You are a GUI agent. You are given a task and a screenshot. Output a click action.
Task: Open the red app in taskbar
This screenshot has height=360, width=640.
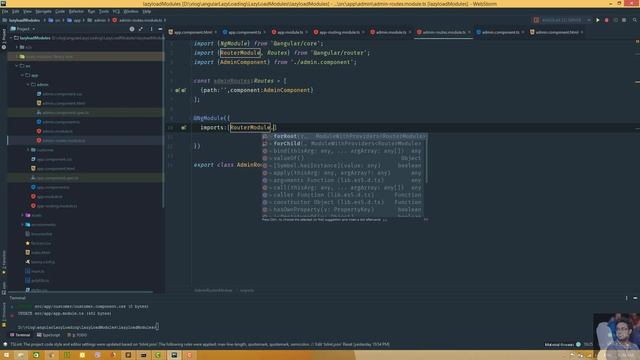coord(189,355)
